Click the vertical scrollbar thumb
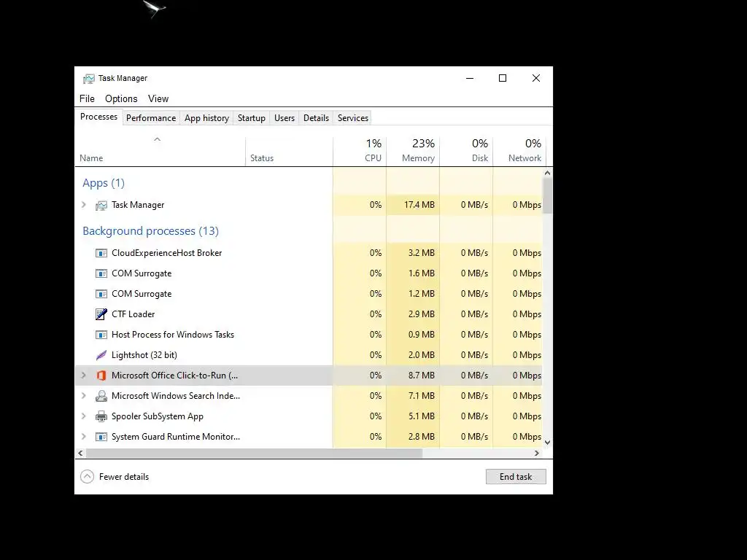Image resolution: width=747 pixels, height=560 pixels. pos(547,196)
